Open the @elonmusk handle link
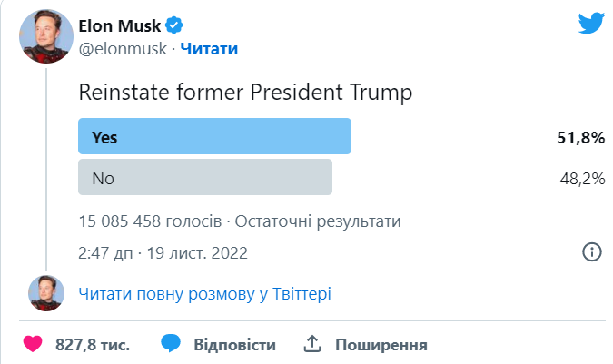Screen dimensions: 613x364 coord(124,49)
